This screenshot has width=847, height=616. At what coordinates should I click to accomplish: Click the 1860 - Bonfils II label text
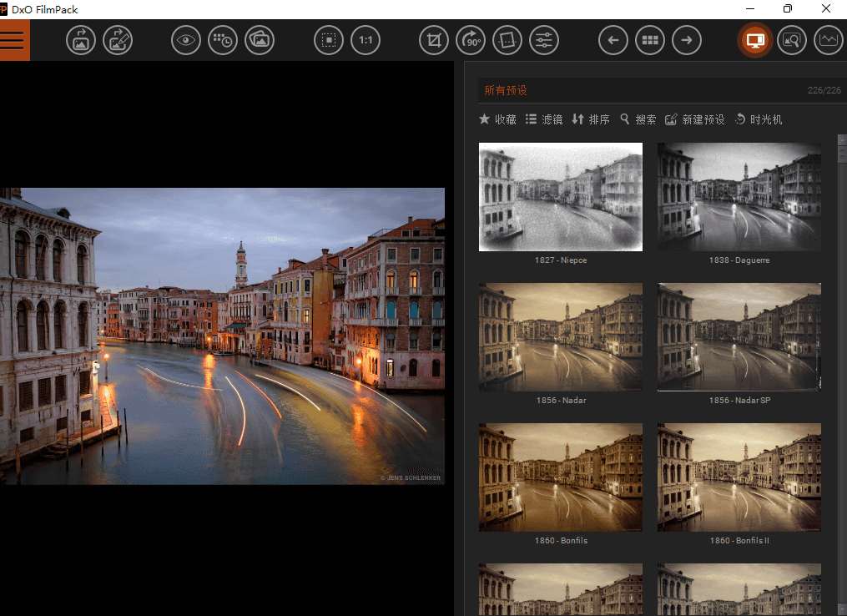click(739, 540)
